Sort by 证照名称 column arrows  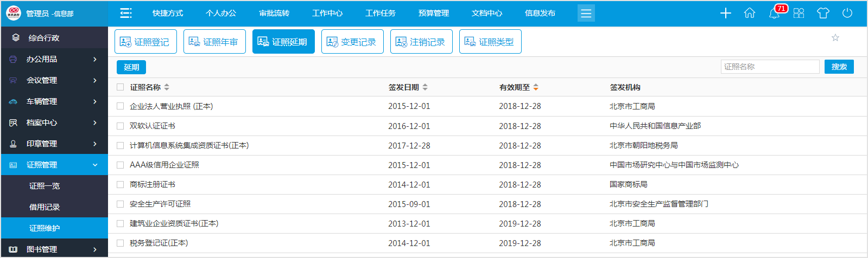click(x=167, y=87)
